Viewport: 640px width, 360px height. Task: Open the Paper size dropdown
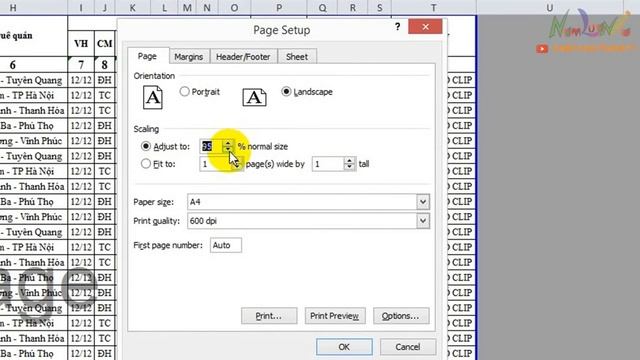(423, 202)
